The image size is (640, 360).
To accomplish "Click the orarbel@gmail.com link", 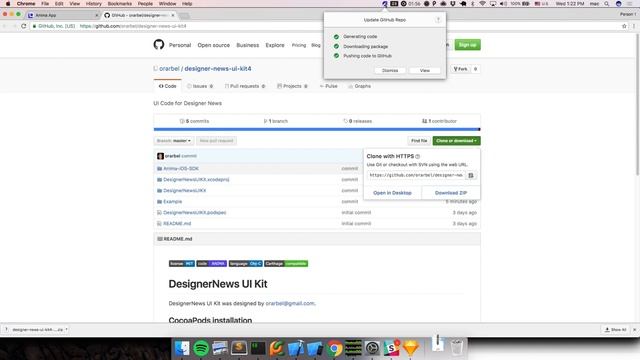I will pyautogui.click(x=290, y=303).
